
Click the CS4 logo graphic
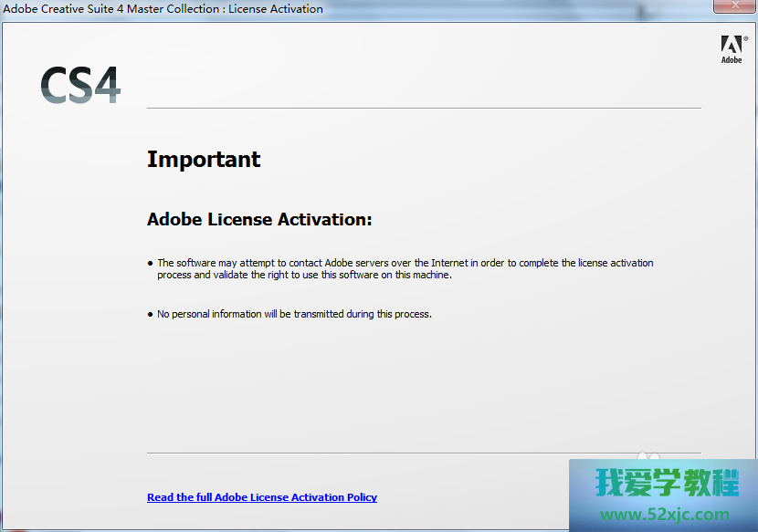[80, 85]
